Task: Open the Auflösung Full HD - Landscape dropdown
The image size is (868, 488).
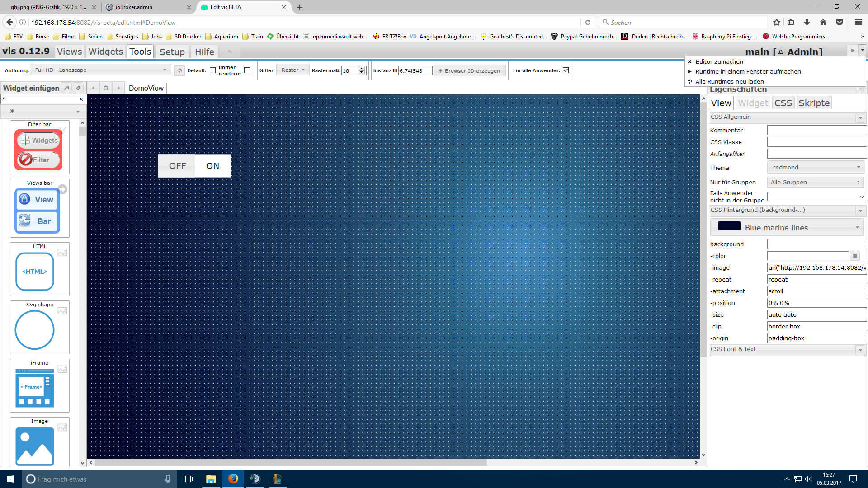Action: [100, 70]
